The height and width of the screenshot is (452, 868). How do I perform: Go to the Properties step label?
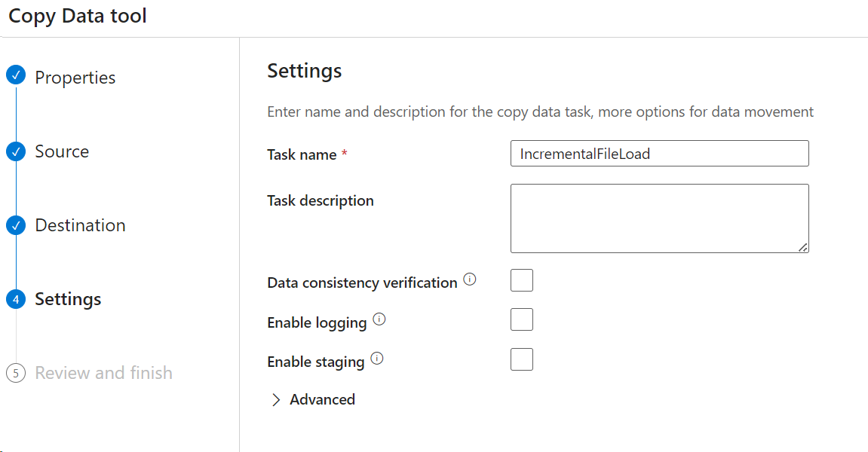75,78
